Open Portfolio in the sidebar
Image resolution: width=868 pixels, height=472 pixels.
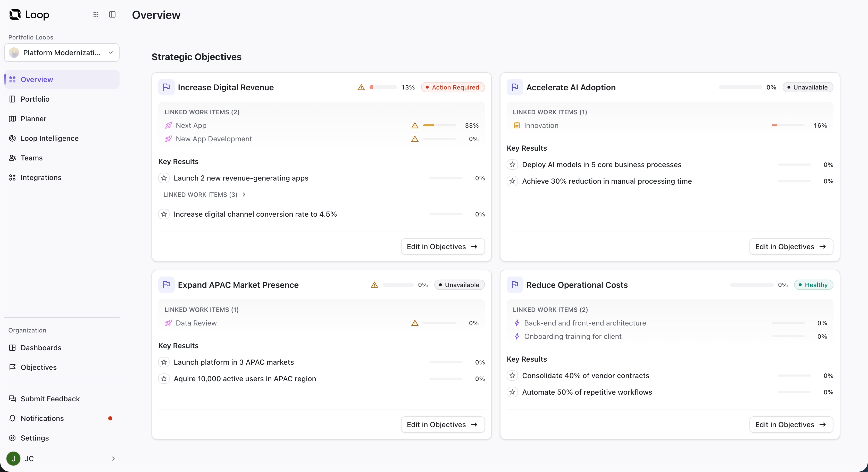coord(62,99)
